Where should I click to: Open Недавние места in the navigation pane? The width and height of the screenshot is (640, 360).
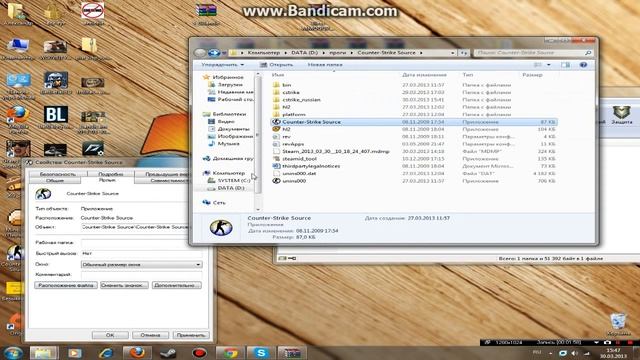235,92
